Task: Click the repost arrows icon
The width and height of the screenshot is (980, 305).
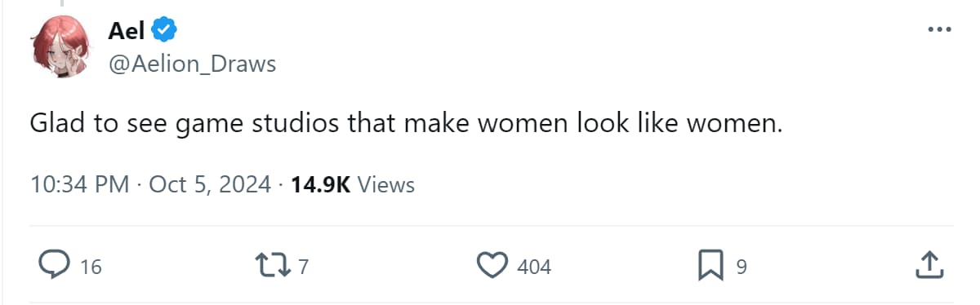Action: [272, 265]
